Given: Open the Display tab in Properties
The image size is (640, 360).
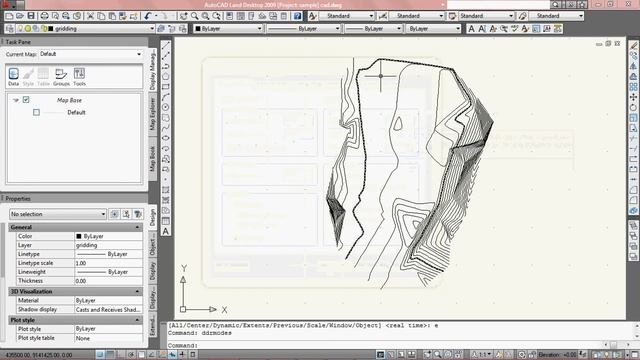Looking at the screenshot, I should (x=153, y=271).
